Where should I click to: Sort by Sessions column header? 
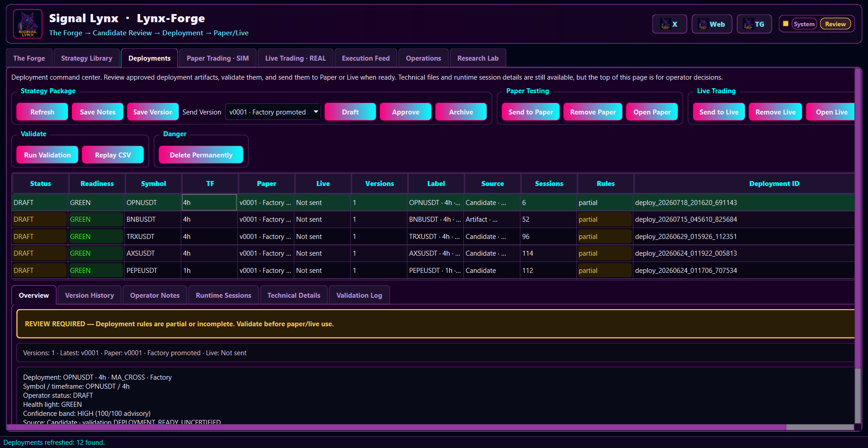click(x=549, y=183)
